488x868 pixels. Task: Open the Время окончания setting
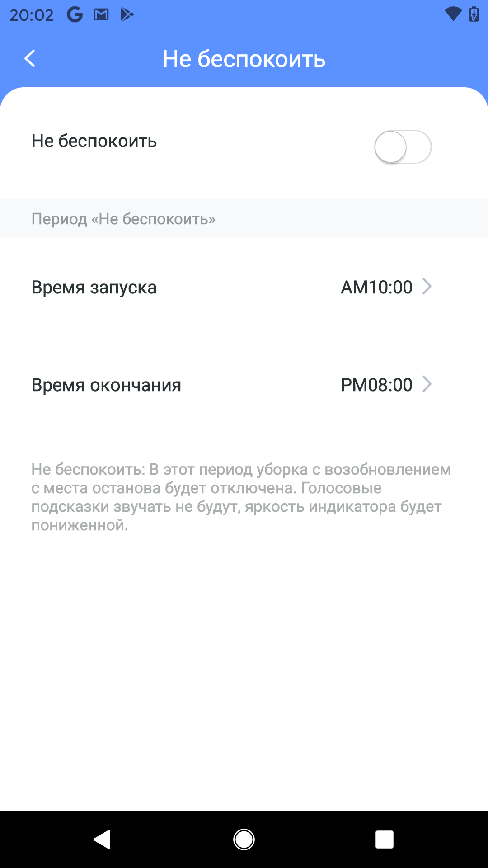106,385
